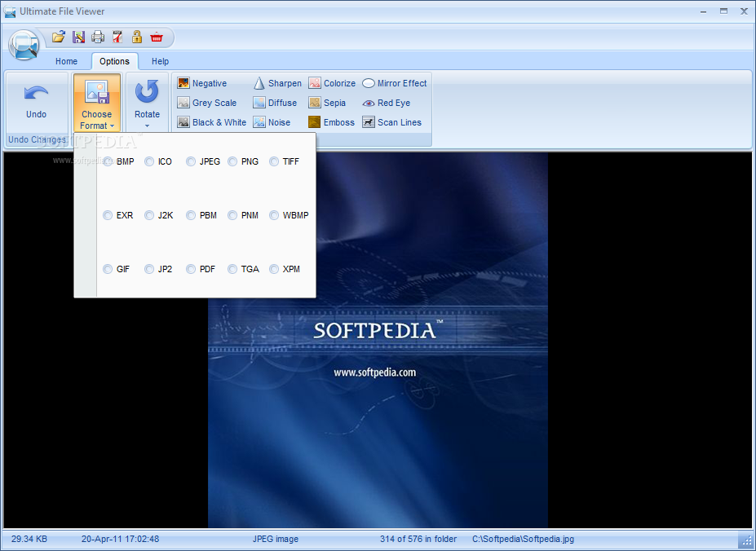
Task: Apply the Sharpen effect
Action: click(x=277, y=83)
